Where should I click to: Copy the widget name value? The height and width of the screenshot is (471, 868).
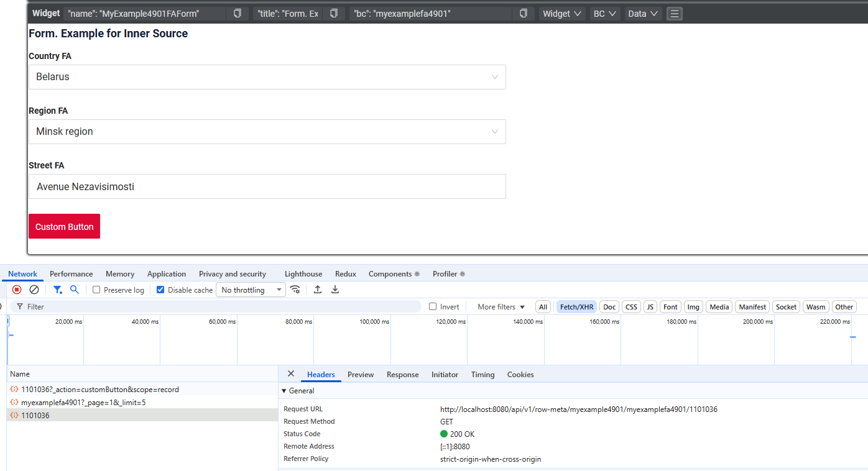coord(237,14)
